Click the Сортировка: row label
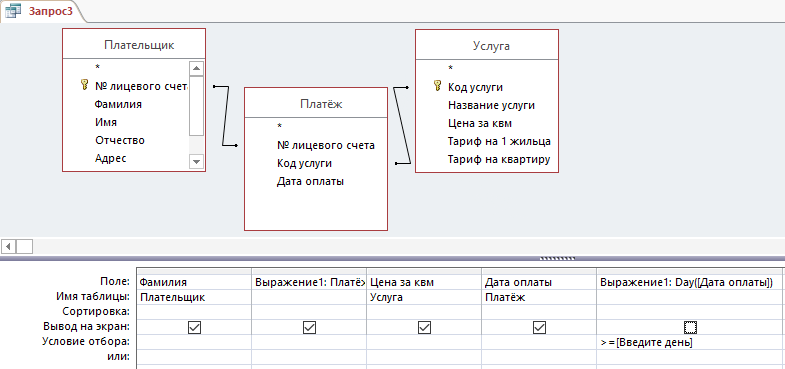 (97, 311)
